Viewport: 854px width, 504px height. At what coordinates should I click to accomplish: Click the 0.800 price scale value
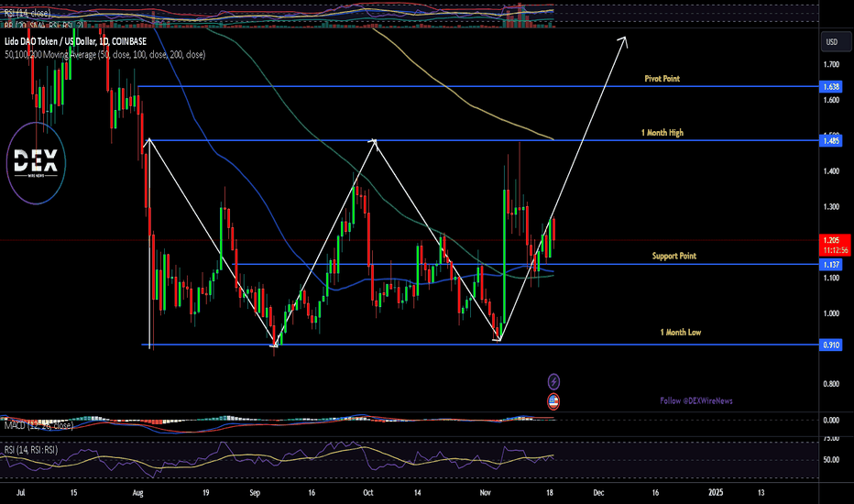831,384
